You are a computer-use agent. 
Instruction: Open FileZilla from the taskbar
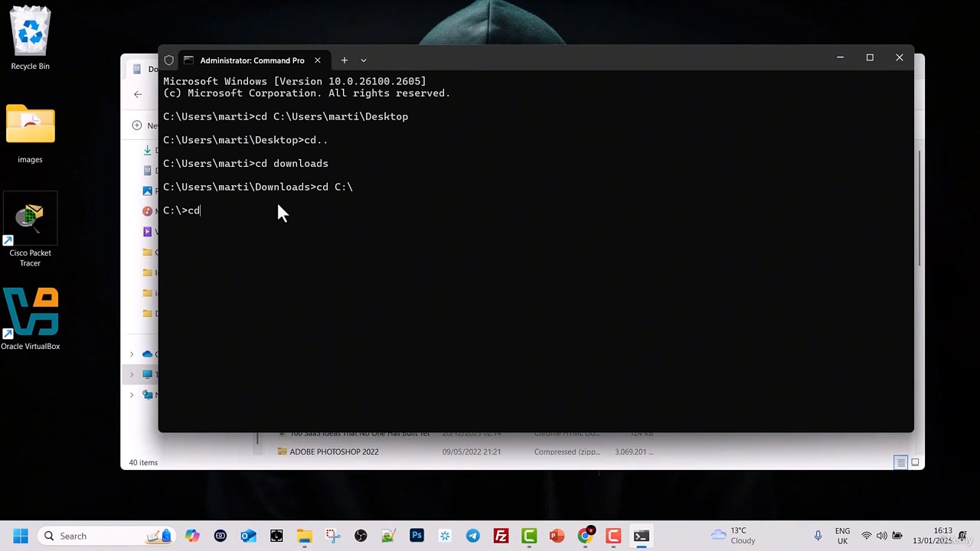501,536
